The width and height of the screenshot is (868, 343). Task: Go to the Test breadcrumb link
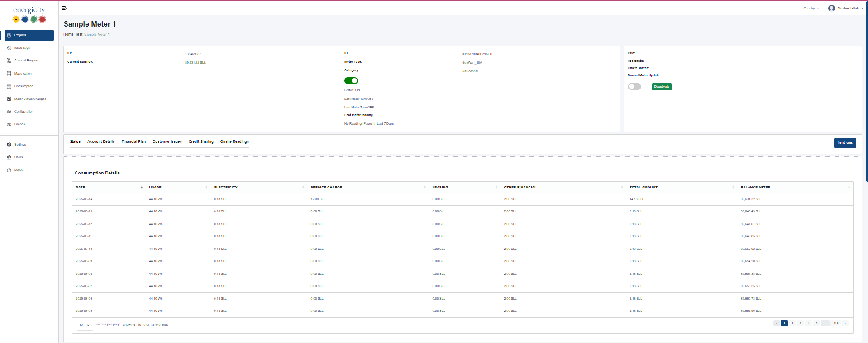pos(79,34)
